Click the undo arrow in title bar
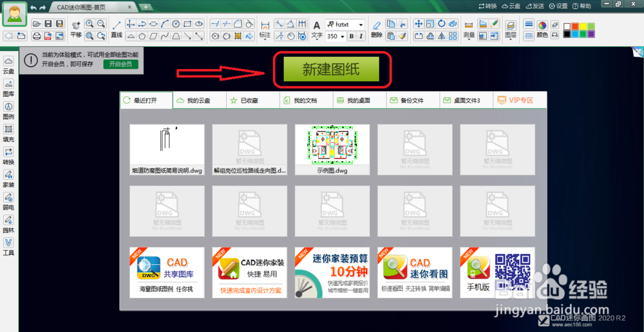The width and height of the screenshot is (644, 332). click(x=33, y=7)
